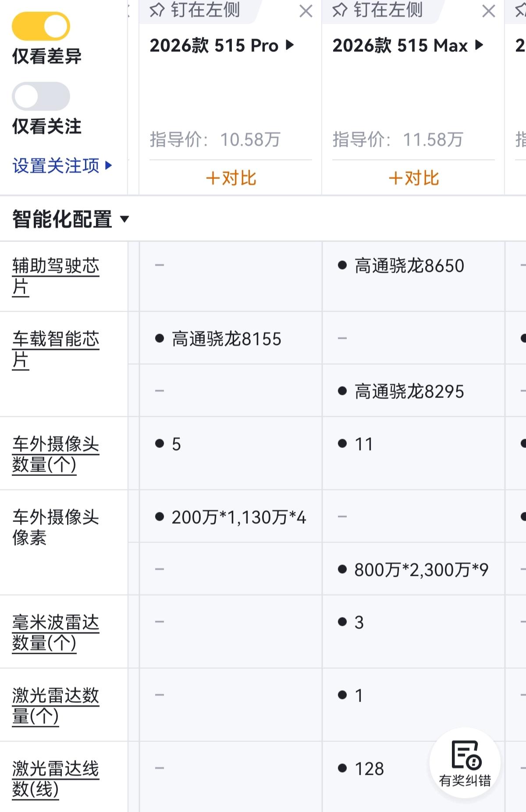Add 515 Max to comparison via +对比
526x812 pixels.
pos(413,178)
